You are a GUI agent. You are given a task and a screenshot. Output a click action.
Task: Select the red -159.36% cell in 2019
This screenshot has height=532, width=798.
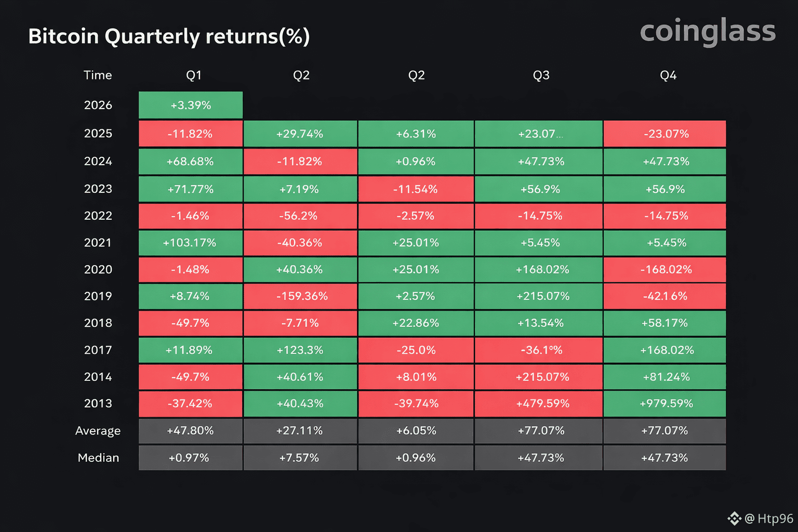coord(300,296)
